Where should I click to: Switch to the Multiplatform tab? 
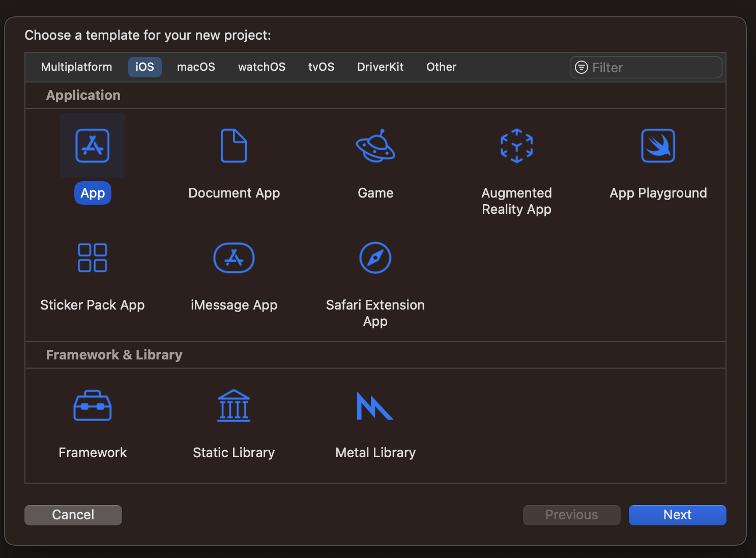[76, 67]
